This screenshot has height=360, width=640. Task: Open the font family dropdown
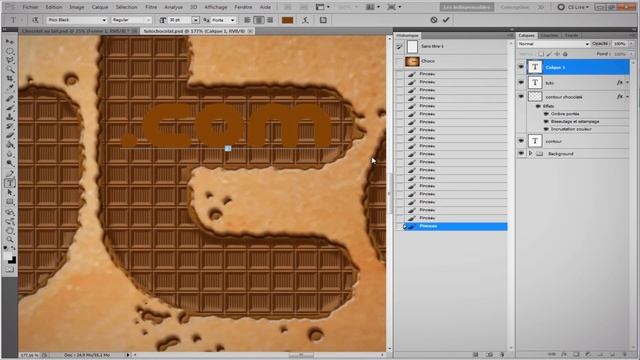104,20
